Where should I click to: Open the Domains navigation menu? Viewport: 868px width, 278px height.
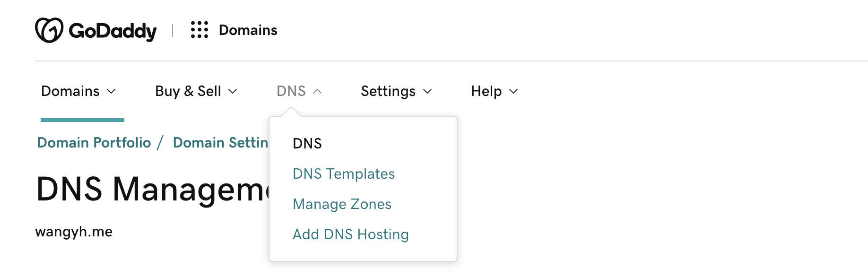[70, 91]
